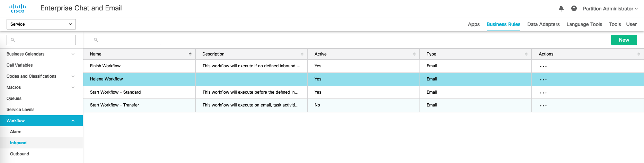The width and height of the screenshot is (644, 163).
Task: Open actions ellipsis for Finish Workflow
Action: click(x=543, y=66)
